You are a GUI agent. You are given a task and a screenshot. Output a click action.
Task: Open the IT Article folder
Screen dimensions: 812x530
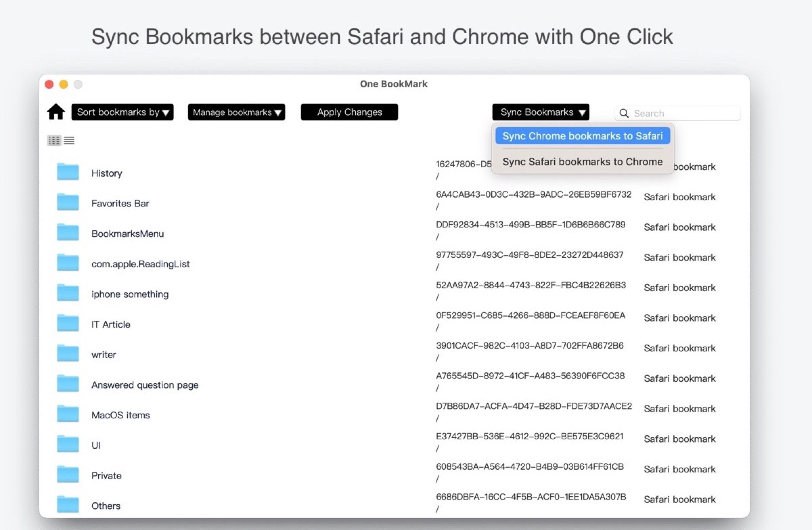[111, 324]
